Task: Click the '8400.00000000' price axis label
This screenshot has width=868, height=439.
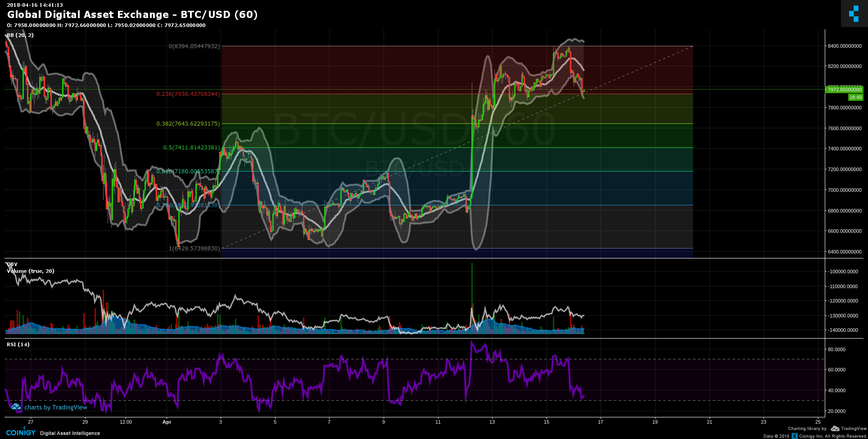Action: click(x=845, y=46)
